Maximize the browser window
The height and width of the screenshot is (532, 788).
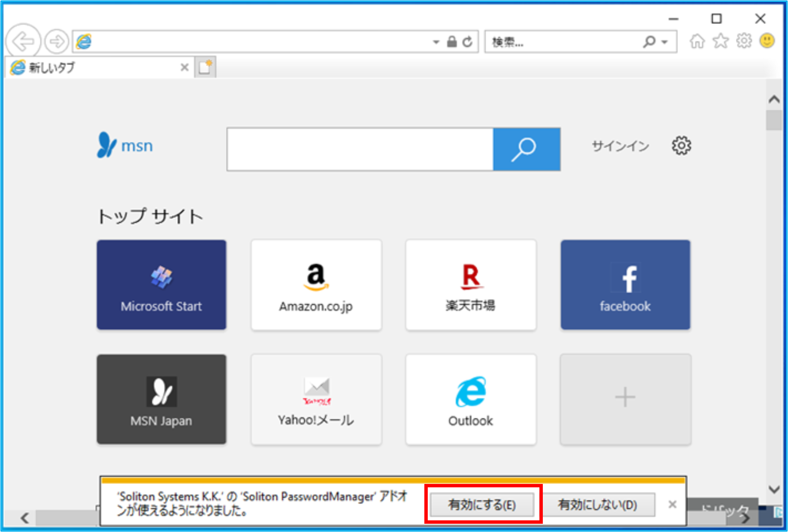point(717,18)
